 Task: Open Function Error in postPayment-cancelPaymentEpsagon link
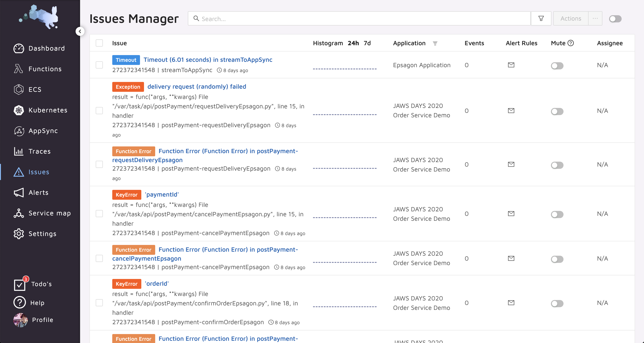(x=205, y=254)
